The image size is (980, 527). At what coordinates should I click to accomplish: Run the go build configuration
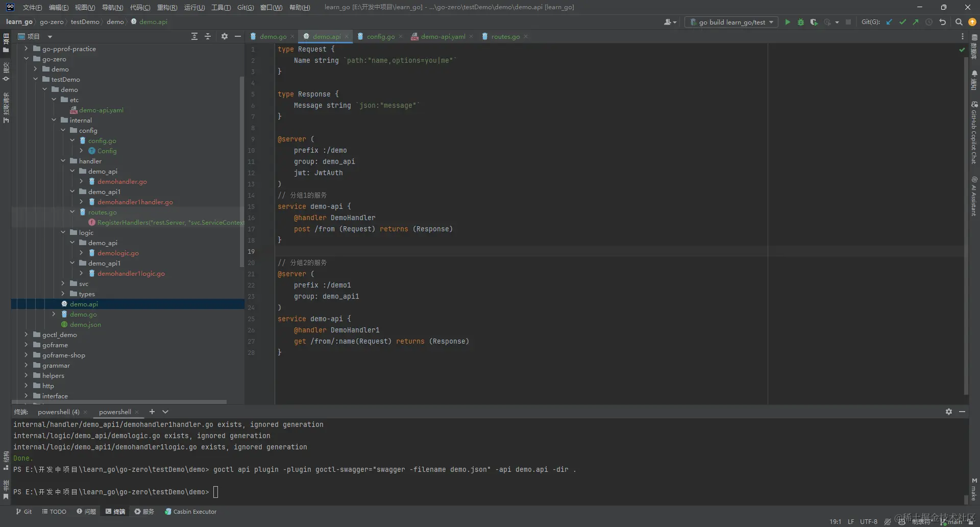pos(788,22)
